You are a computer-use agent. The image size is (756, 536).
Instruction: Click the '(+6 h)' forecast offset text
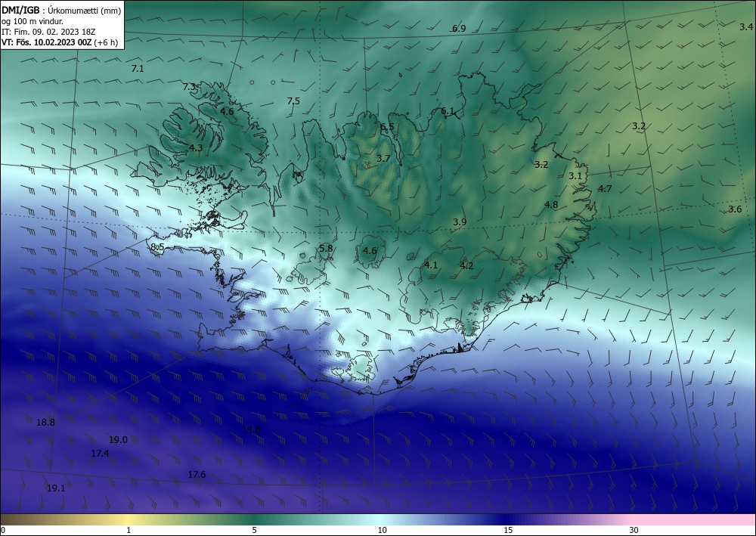pyautogui.click(x=106, y=42)
